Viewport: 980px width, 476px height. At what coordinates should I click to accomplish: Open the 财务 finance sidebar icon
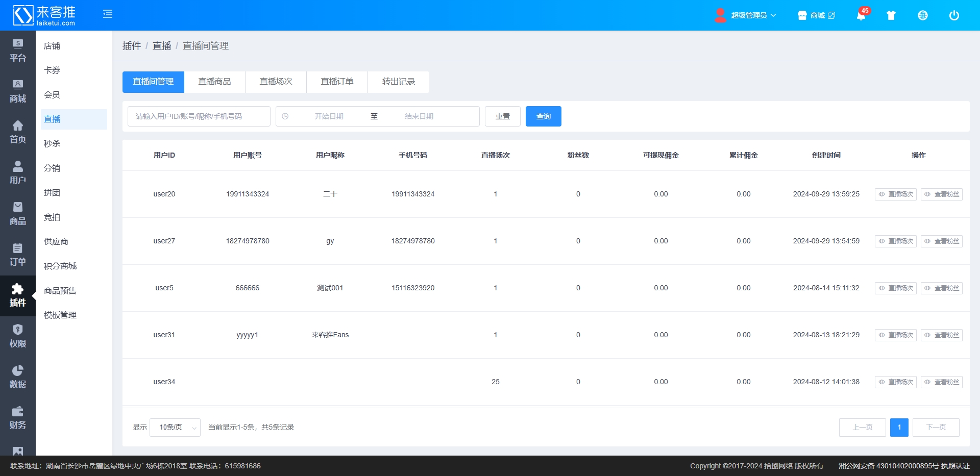(18, 418)
